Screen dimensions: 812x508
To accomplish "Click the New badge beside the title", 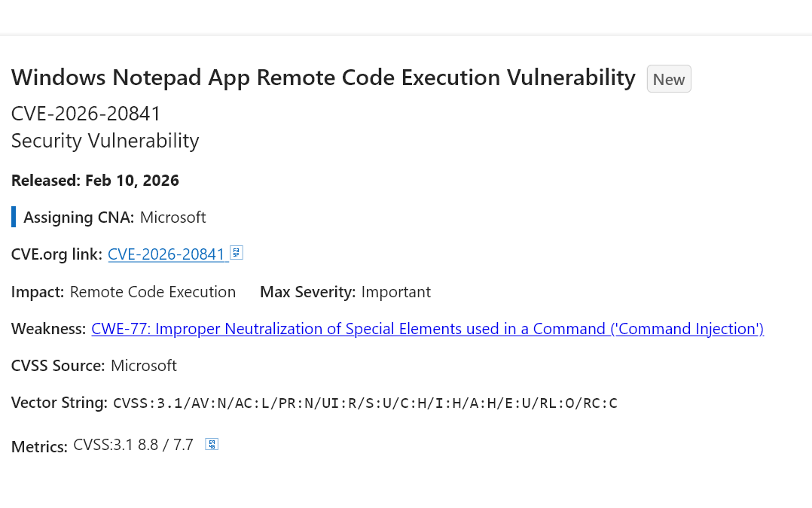I will point(669,79).
